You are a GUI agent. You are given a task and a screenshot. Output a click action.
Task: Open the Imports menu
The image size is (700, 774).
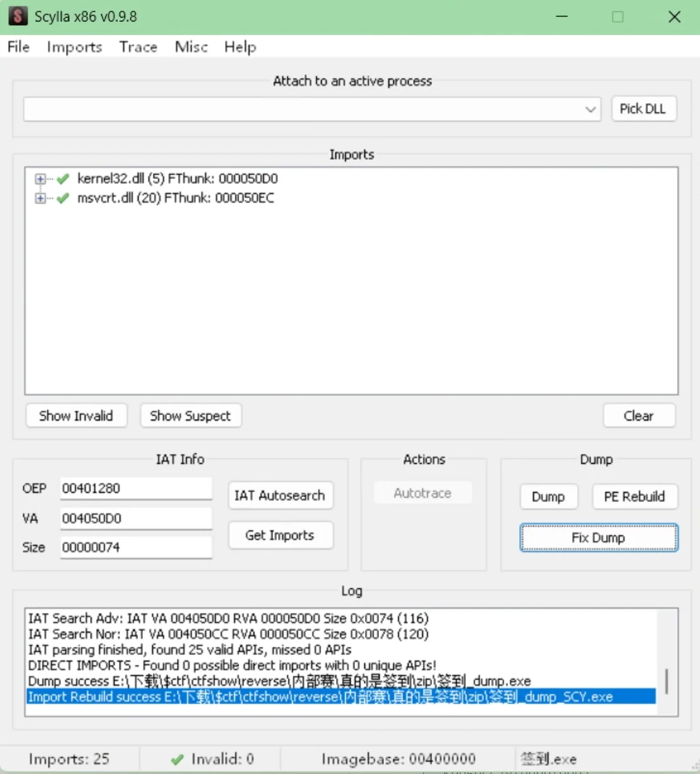[74, 47]
